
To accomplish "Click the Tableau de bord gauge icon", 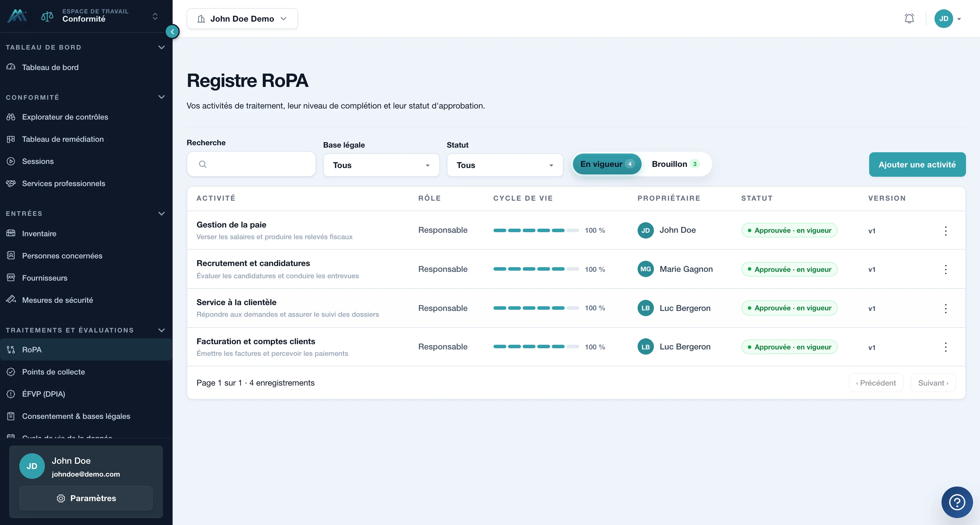I will (x=11, y=67).
